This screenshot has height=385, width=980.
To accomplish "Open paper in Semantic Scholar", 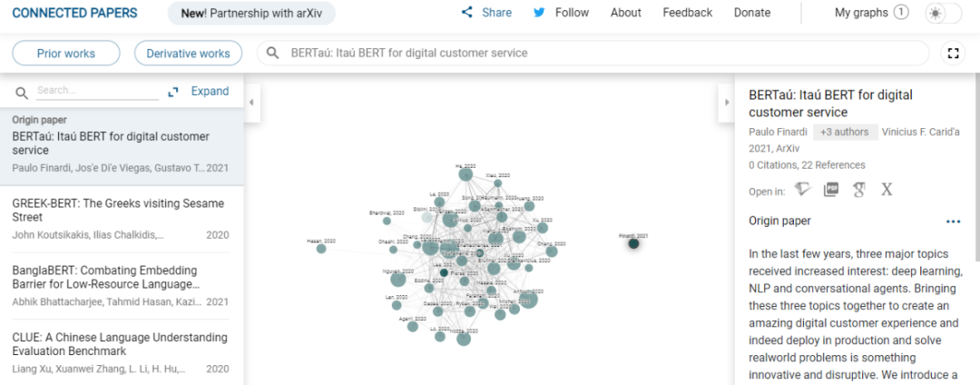I will [x=802, y=190].
